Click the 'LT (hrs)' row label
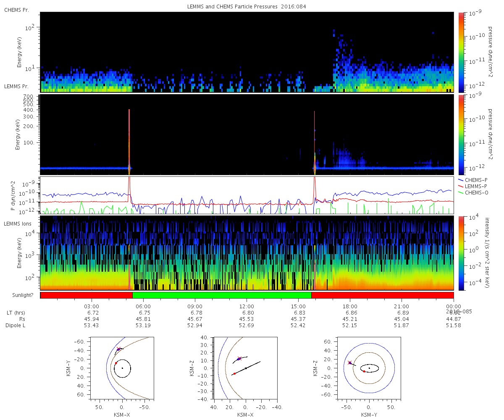 (17, 313)
